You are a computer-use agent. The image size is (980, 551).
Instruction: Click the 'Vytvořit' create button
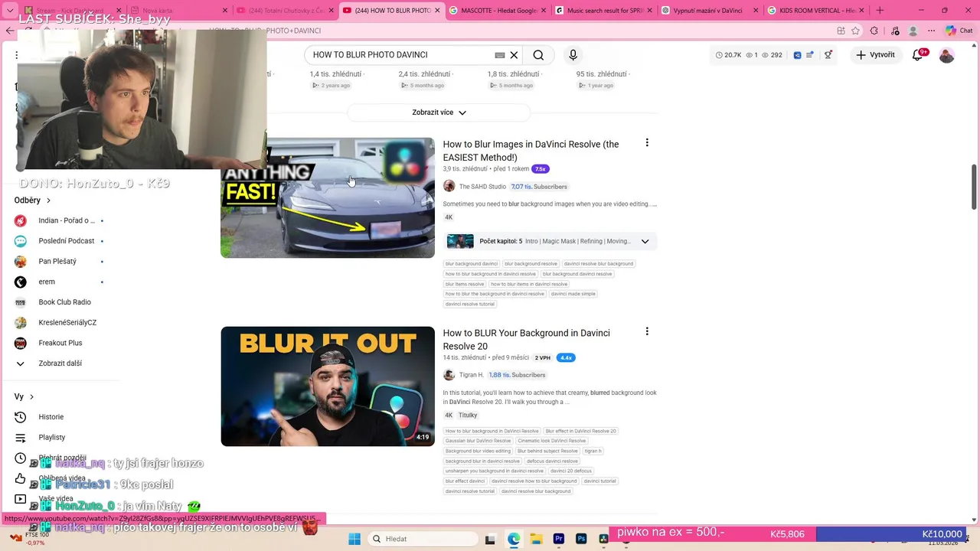pos(876,55)
